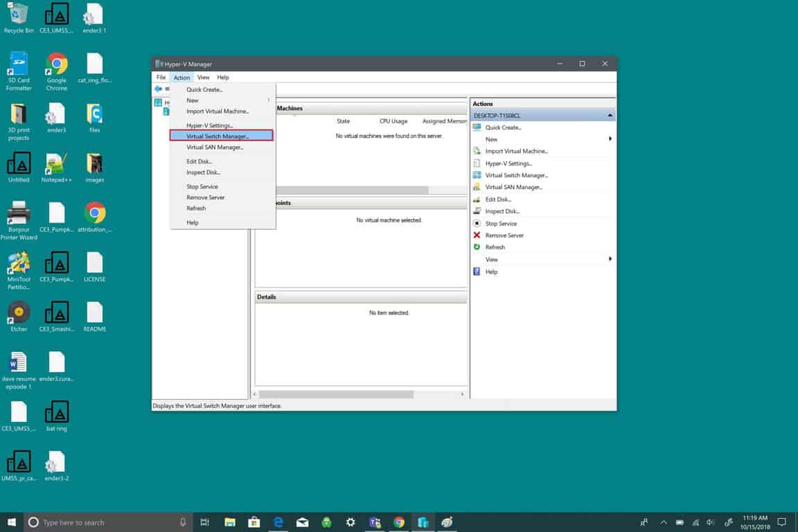Click Virtual SAN Manager icon in Actions pane
This screenshot has height=532, width=798.
click(477, 187)
